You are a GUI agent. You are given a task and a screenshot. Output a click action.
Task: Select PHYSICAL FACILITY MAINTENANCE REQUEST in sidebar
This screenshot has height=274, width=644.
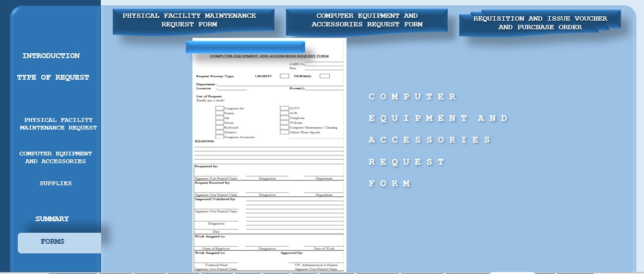[58, 124]
